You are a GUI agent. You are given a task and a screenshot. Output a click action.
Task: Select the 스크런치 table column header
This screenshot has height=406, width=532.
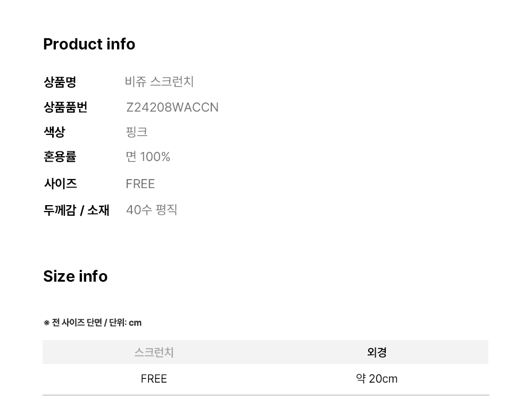pyautogui.click(x=154, y=352)
